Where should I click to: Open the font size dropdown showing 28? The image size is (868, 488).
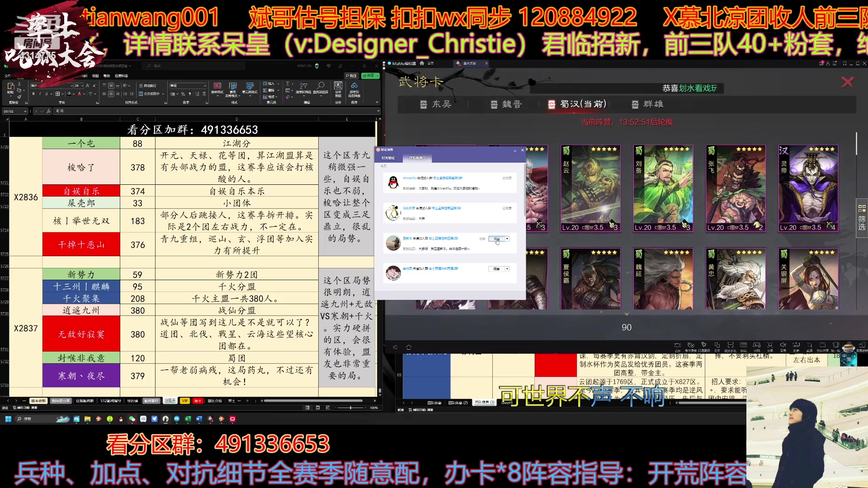coord(82,85)
